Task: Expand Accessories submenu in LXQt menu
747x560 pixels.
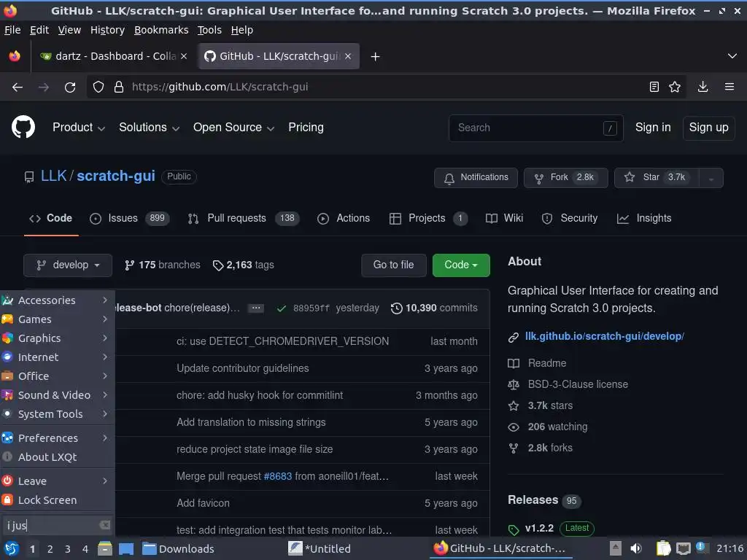Action: tap(57, 300)
